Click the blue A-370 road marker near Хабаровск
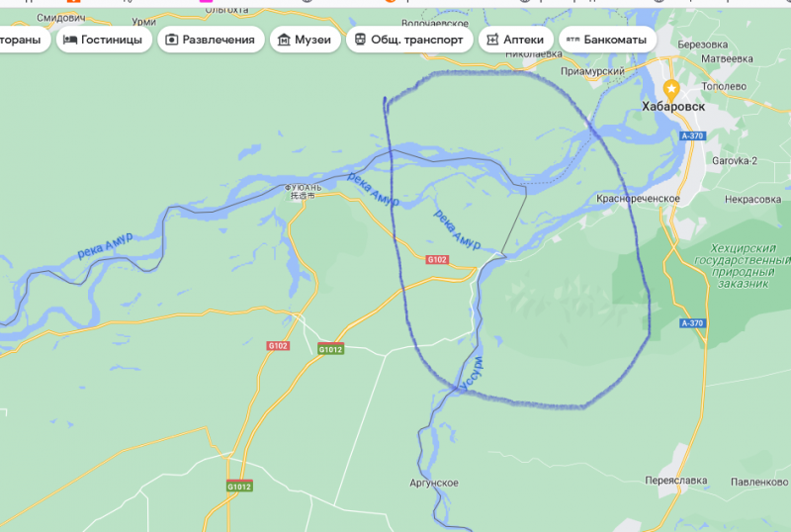The image size is (791, 532). pos(692,135)
